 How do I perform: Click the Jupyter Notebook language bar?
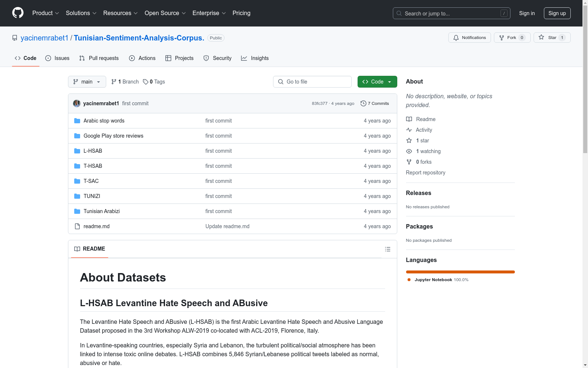[460, 272]
